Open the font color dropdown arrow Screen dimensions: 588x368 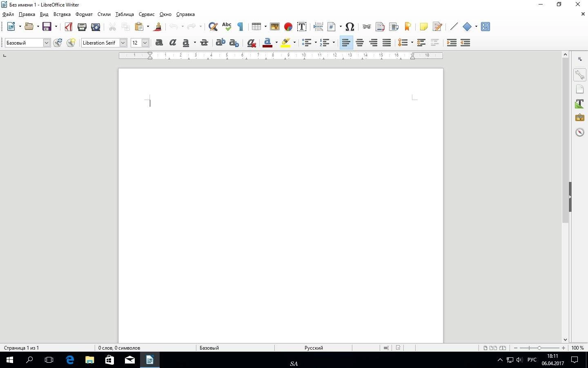click(x=276, y=43)
